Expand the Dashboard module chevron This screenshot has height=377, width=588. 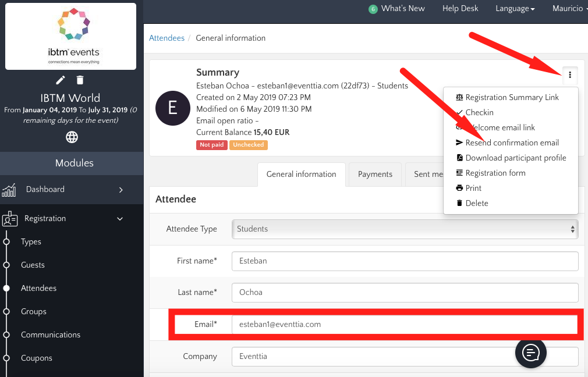[121, 190]
